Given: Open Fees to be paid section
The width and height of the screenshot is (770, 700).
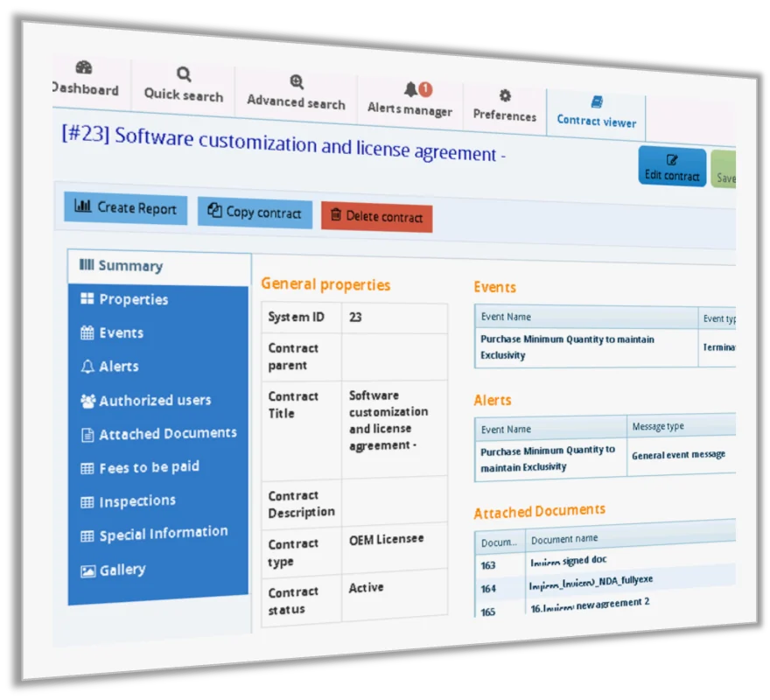Looking at the screenshot, I should [x=158, y=467].
